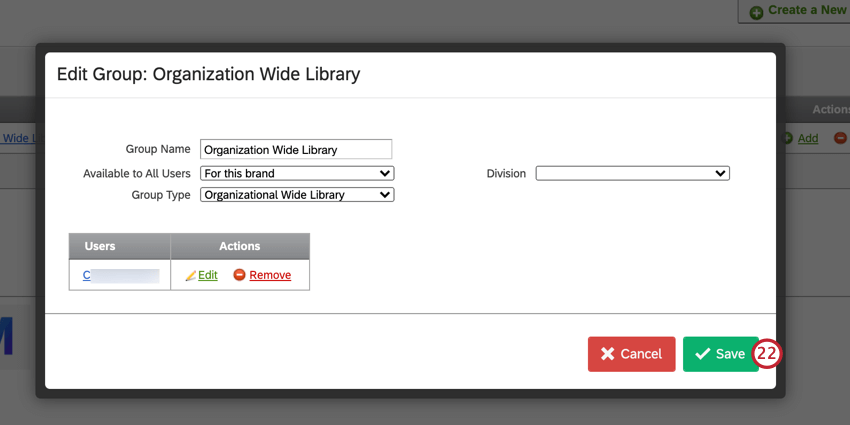The height and width of the screenshot is (425, 850).
Task: Click the Add link behind the dialog
Action: click(807, 138)
